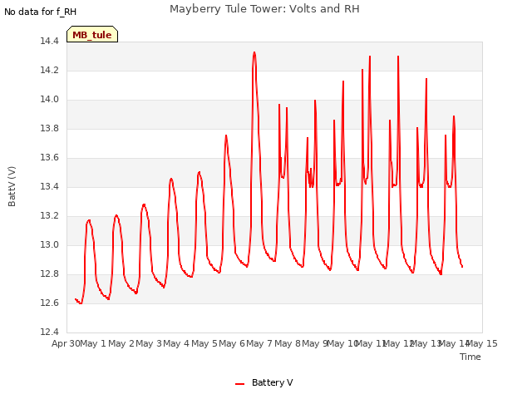
Task: Click the BattV (V) axis label
Action: (x=12, y=186)
